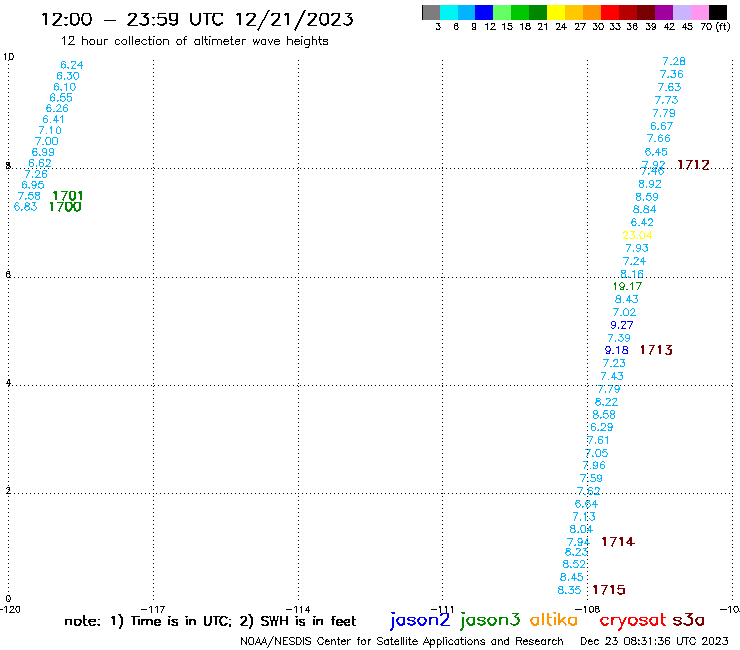Screen dimensions: 740x650
Task: Click the green 1700 time label
Action: 65,207
